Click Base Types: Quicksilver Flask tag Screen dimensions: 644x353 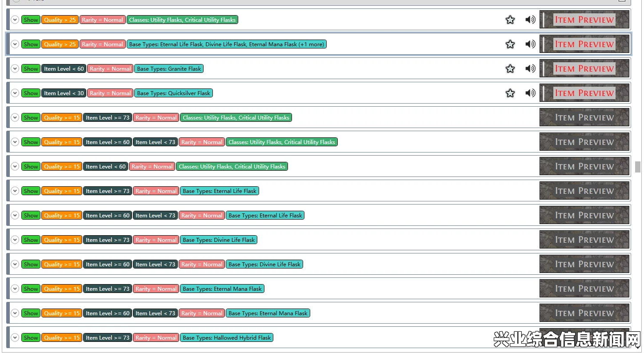click(174, 93)
